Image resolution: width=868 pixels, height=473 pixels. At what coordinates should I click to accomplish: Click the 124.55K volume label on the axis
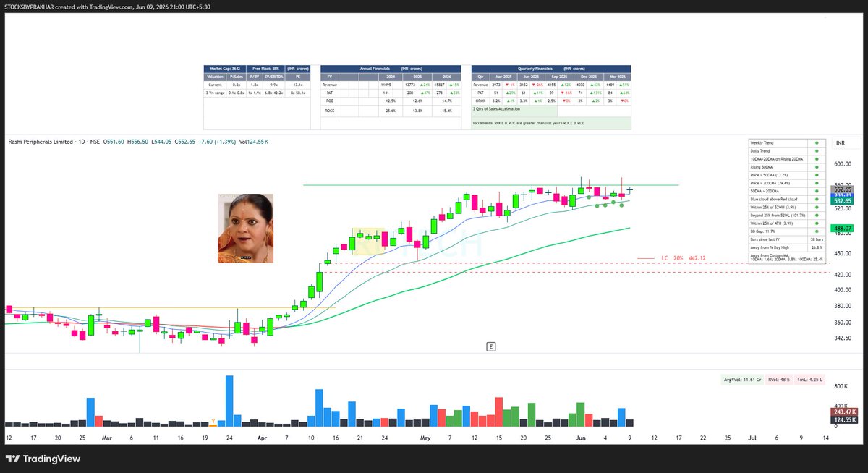point(845,419)
